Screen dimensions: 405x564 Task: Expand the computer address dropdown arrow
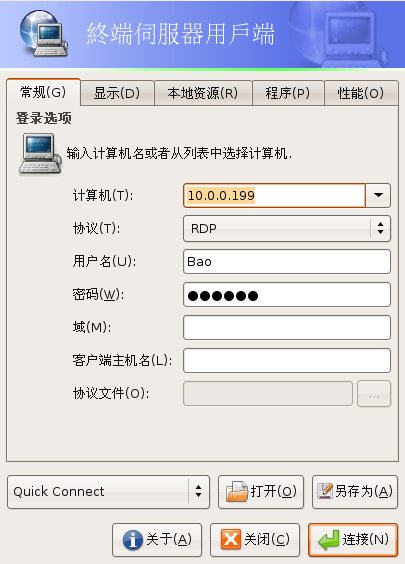click(x=378, y=195)
